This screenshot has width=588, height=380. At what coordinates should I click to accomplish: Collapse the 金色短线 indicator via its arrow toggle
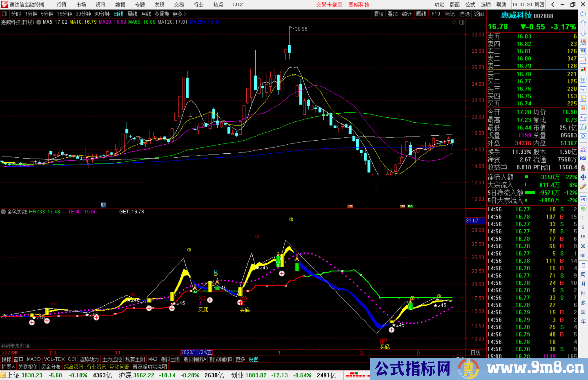[x=4, y=212]
